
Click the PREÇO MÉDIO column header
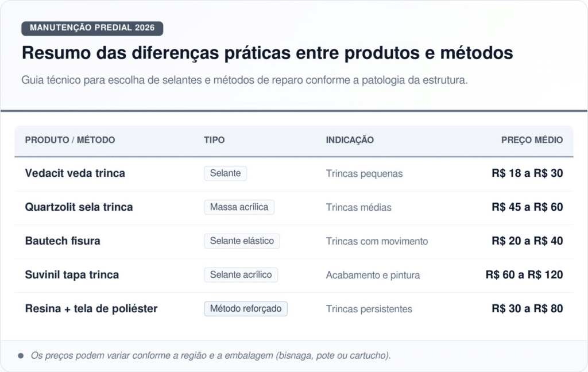pyautogui.click(x=532, y=140)
